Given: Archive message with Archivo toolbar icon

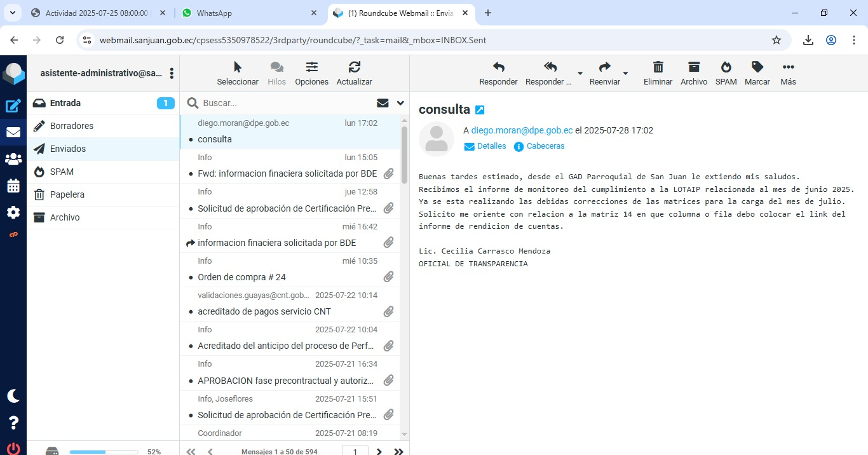Looking at the screenshot, I should click(693, 67).
